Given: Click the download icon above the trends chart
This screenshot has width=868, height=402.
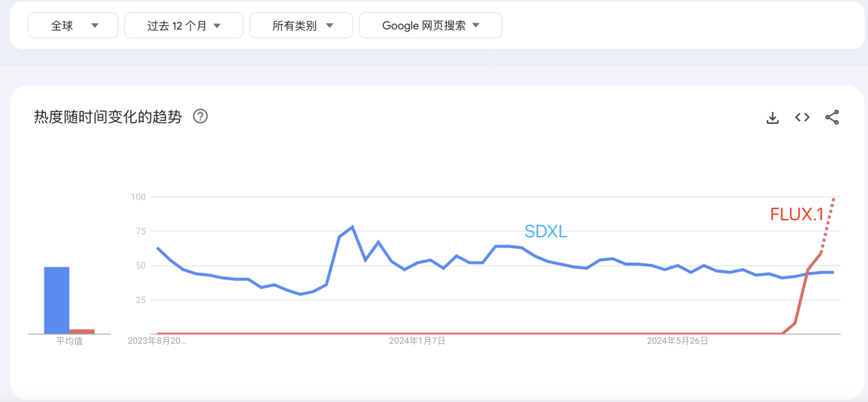Looking at the screenshot, I should point(772,117).
